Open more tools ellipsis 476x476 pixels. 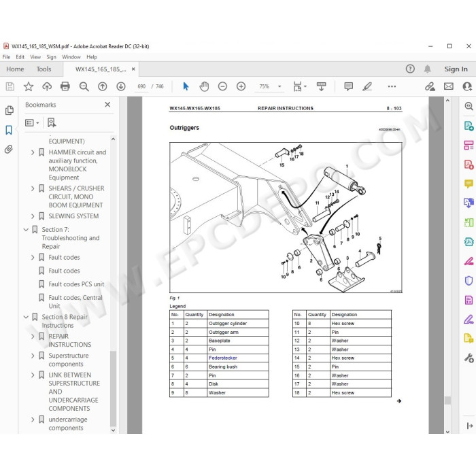click(x=392, y=86)
